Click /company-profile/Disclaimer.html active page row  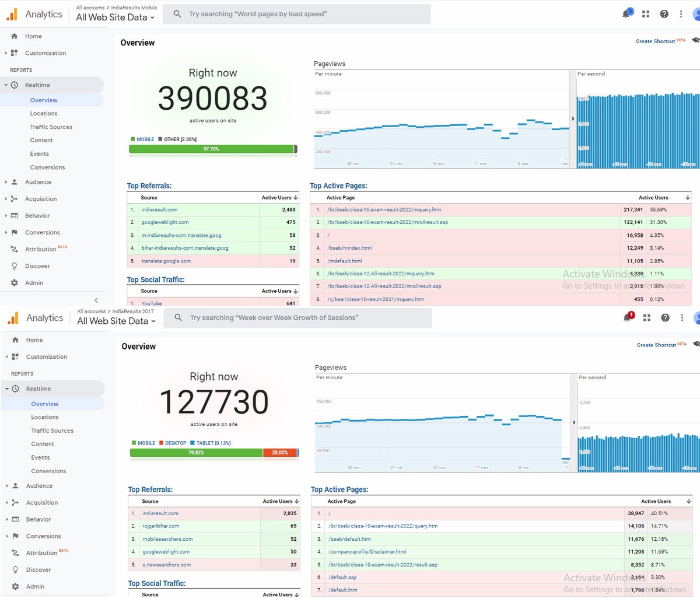[502, 552]
